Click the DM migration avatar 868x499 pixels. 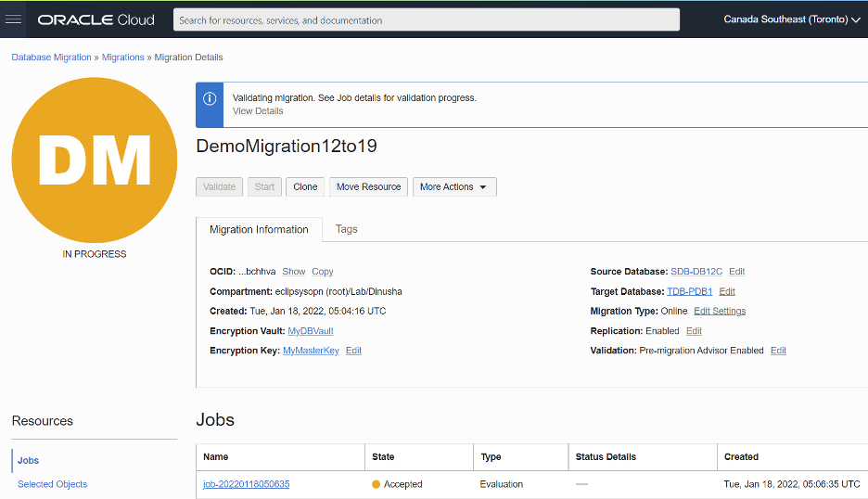coord(94,160)
